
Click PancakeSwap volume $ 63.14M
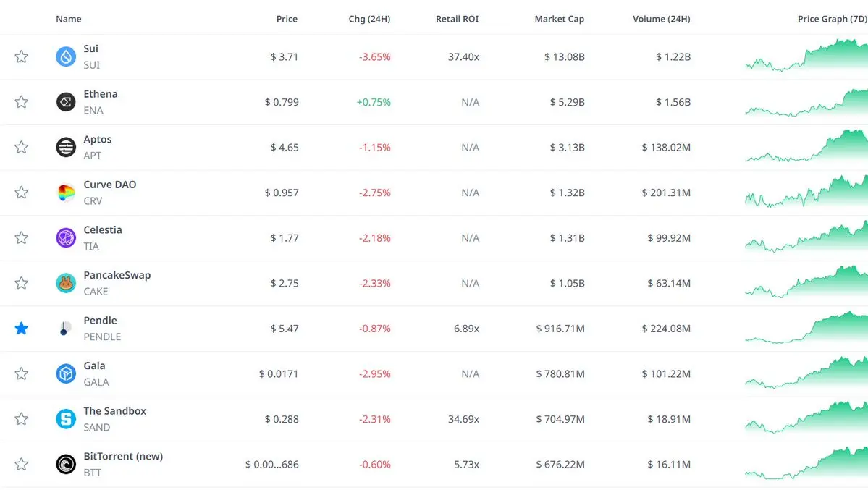669,283
